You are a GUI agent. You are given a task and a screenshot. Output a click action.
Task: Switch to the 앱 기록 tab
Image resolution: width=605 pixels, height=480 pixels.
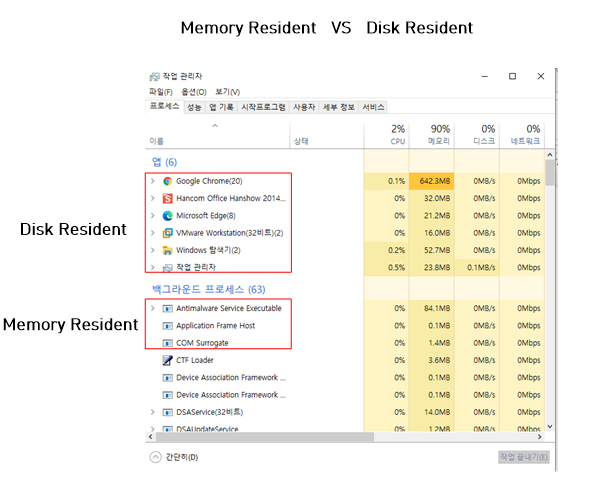point(221,107)
